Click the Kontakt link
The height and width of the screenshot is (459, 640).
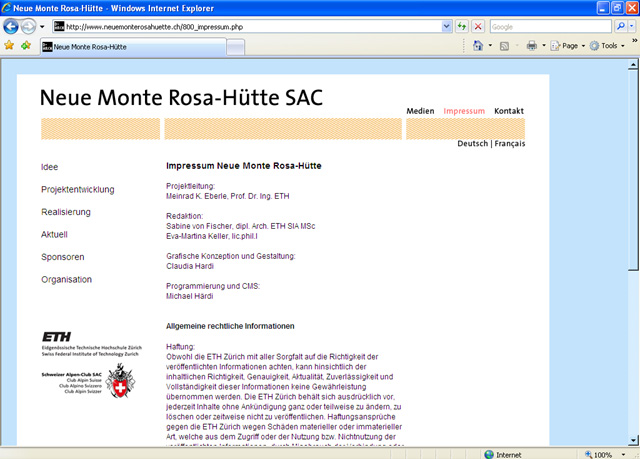pyautogui.click(x=509, y=111)
